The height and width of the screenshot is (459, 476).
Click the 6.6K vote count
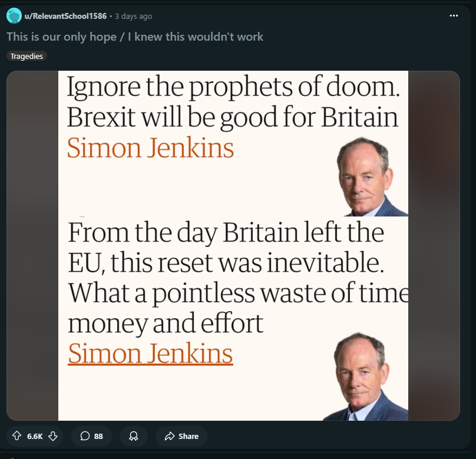[35, 437]
